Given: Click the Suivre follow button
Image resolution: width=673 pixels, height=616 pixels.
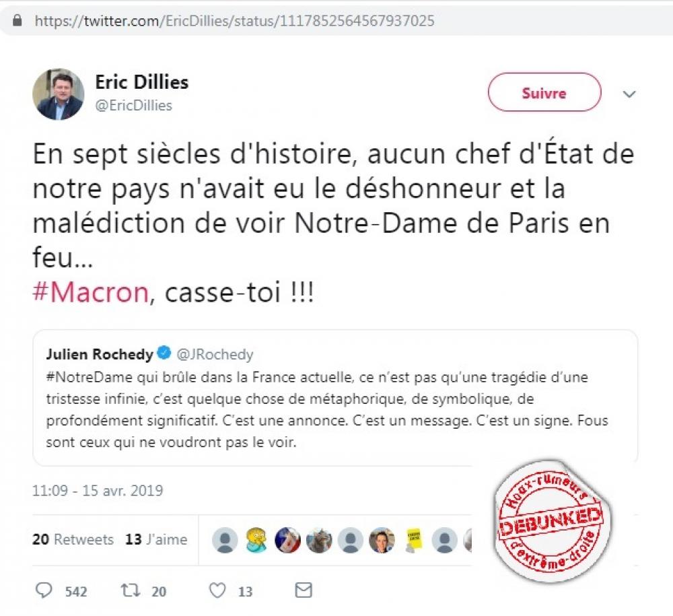Looking at the screenshot, I should 544,92.
